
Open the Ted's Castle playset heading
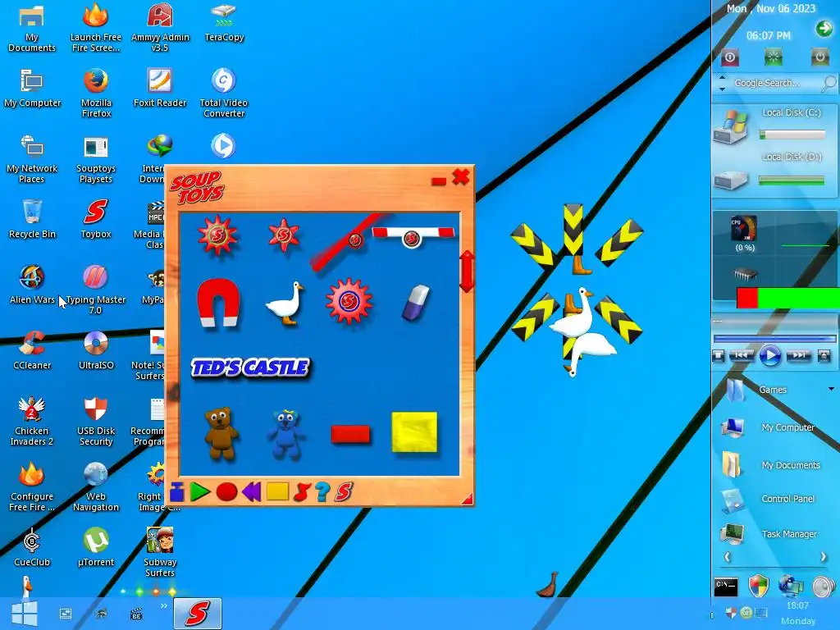coord(250,367)
